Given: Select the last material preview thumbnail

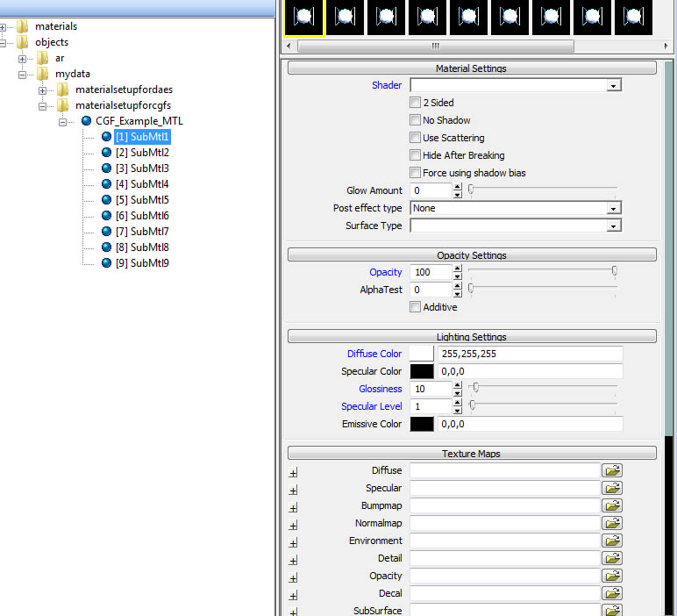Looking at the screenshot, I should [633, 18].
